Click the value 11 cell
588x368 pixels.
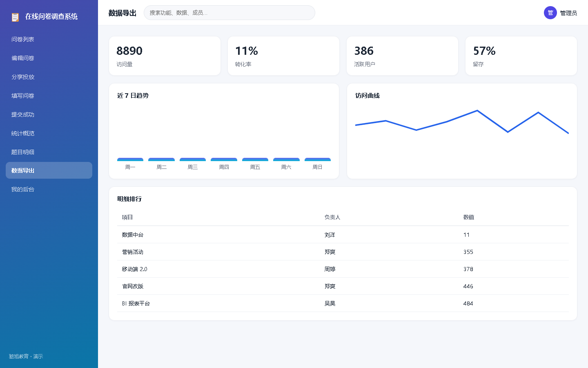(x=466, y=235)
